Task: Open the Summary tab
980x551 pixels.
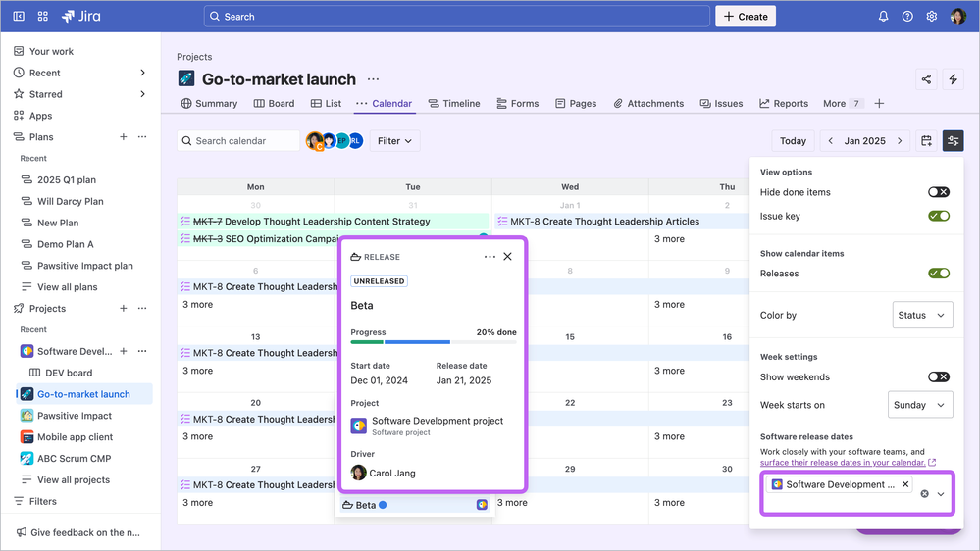Action: point(209,103)
